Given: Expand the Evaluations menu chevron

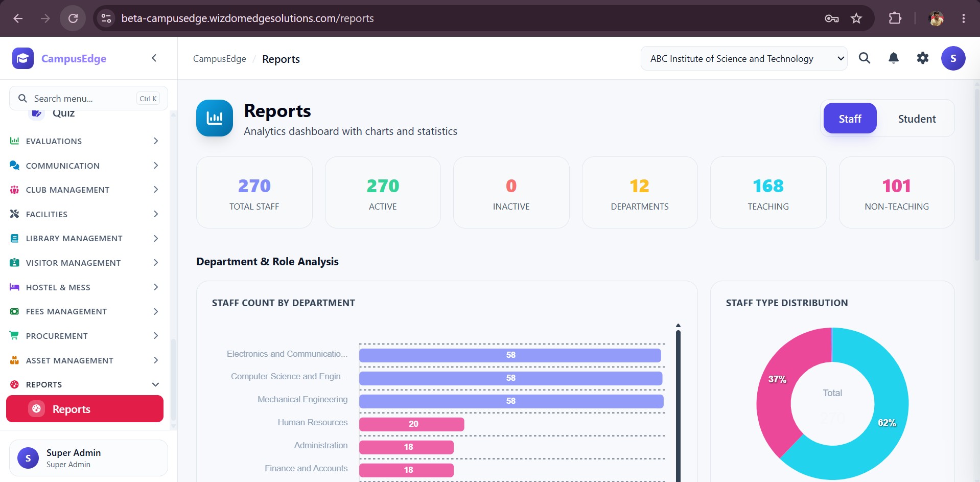Looking at the screenshot, I should coord(156,141).
